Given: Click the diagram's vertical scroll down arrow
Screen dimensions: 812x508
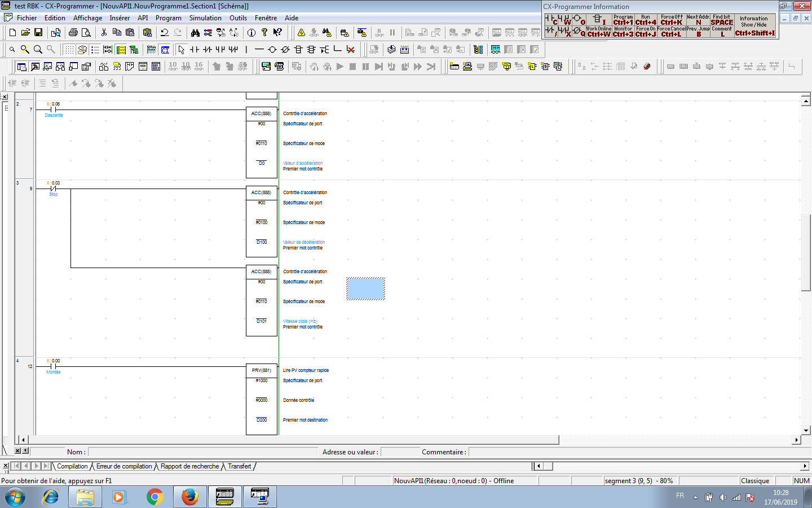Looking at the screenshot, I should click(806, 430).
